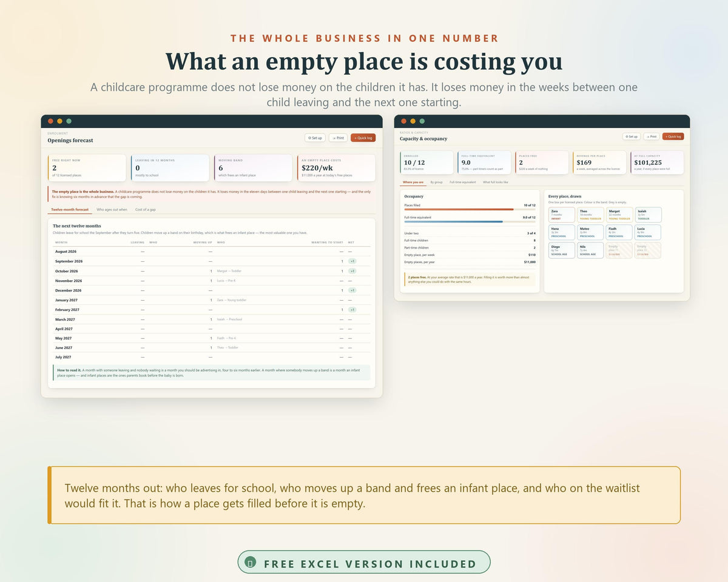Image resolution: width=728 pixels, height=582 pixels.
Task: Open the Cost of a gap tab
Action: coord(146,209)
